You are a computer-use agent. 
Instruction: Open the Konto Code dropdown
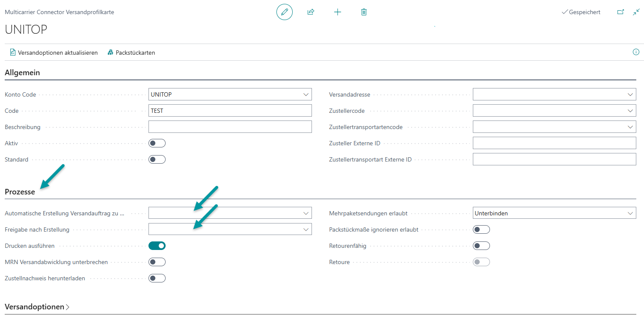point(306,94)
